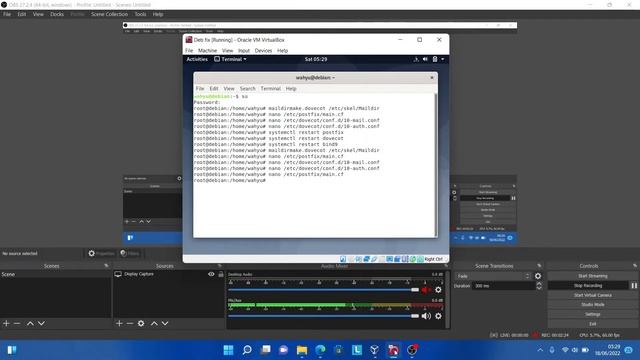Viewport: 640px width, 360px height.
Task: Click Stop Recording button
Action: pyautogui.click(x=588, y=286)
